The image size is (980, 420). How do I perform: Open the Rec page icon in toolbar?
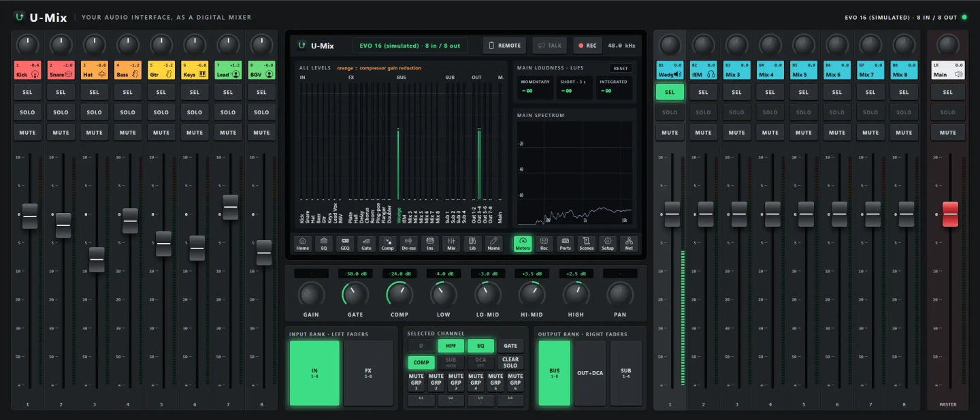coord(544,244)
